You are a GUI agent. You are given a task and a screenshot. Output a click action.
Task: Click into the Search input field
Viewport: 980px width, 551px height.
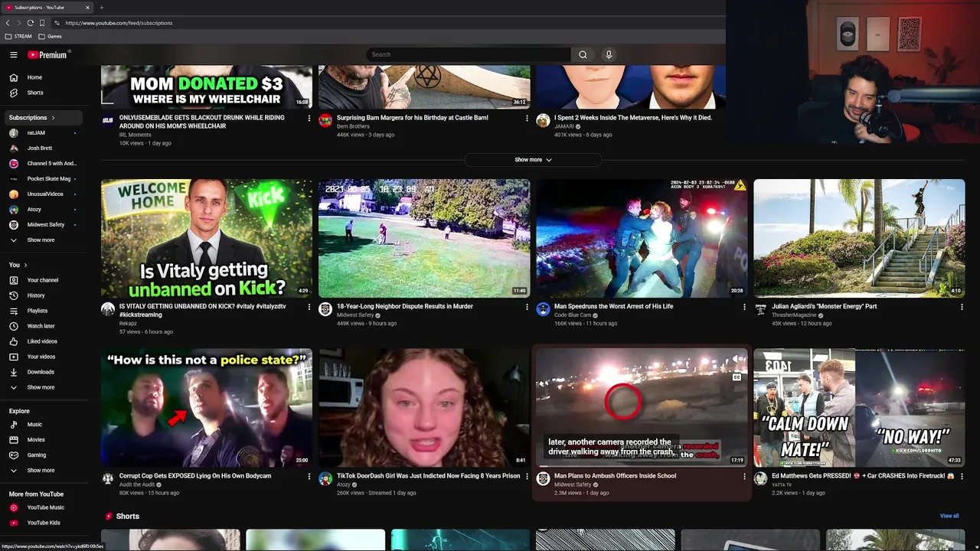[469, 54]
